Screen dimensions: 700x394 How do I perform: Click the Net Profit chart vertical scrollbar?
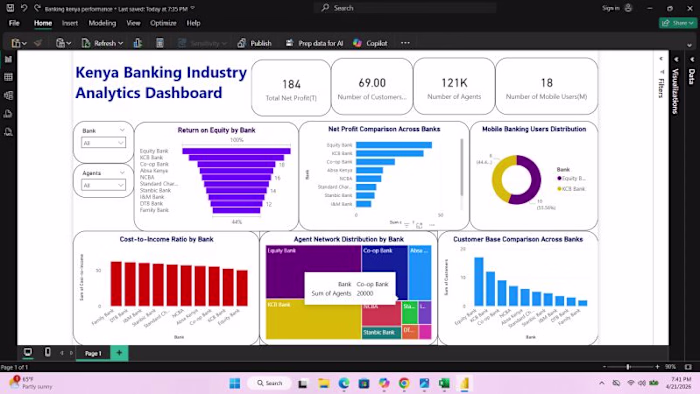462,167
